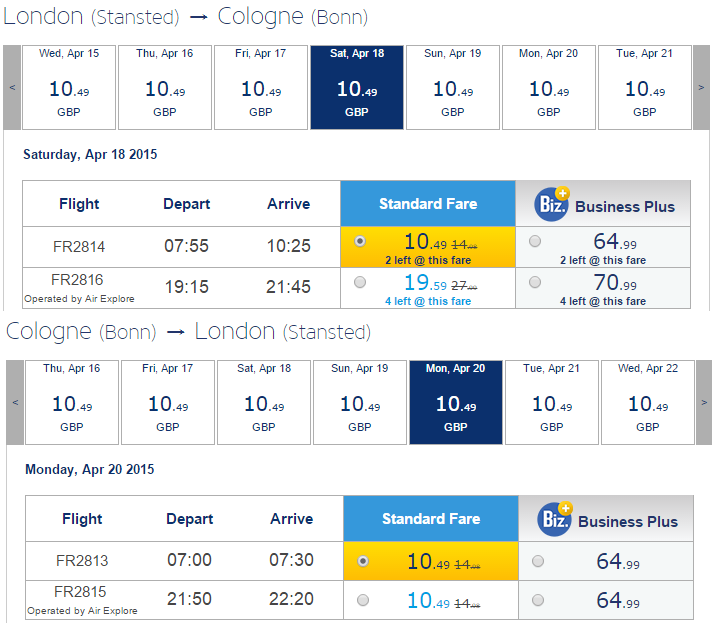Click the previous dates arrow for London to Cologne
This screenshot has height=623, width=712.
pos(12,87)
